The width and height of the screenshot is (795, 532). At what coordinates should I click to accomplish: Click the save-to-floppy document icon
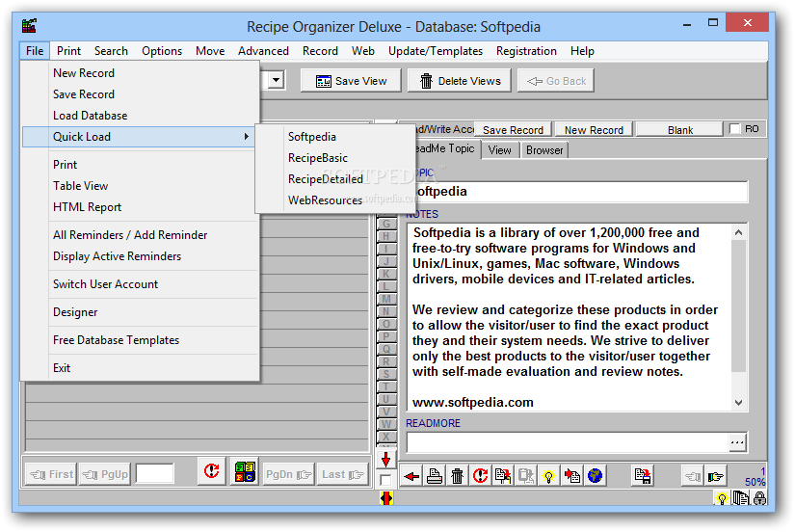643,476
